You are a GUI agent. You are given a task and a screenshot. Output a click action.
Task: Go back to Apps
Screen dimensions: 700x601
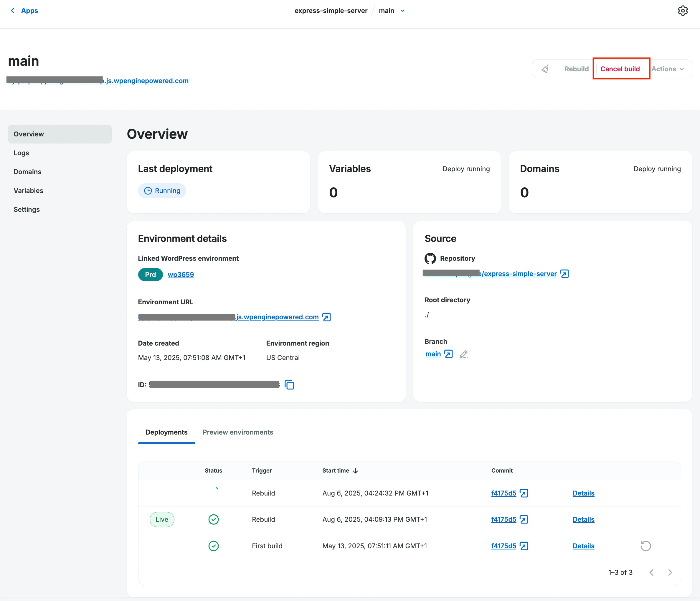click(24, 11)
